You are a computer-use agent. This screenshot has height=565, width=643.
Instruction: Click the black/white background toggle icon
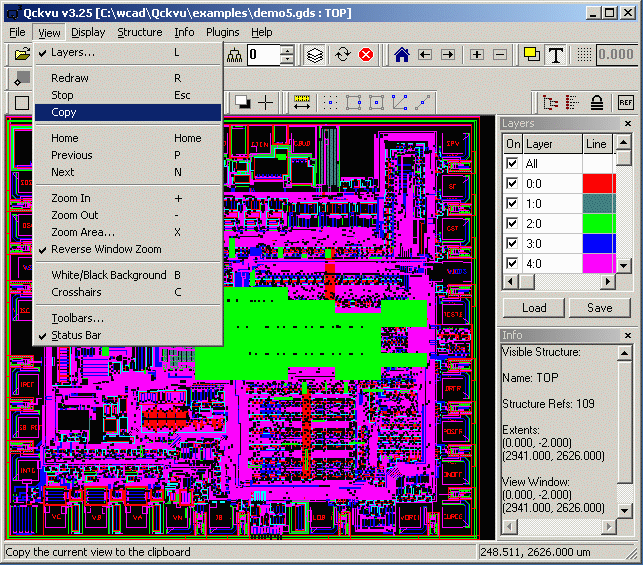(x=243, y=103)
